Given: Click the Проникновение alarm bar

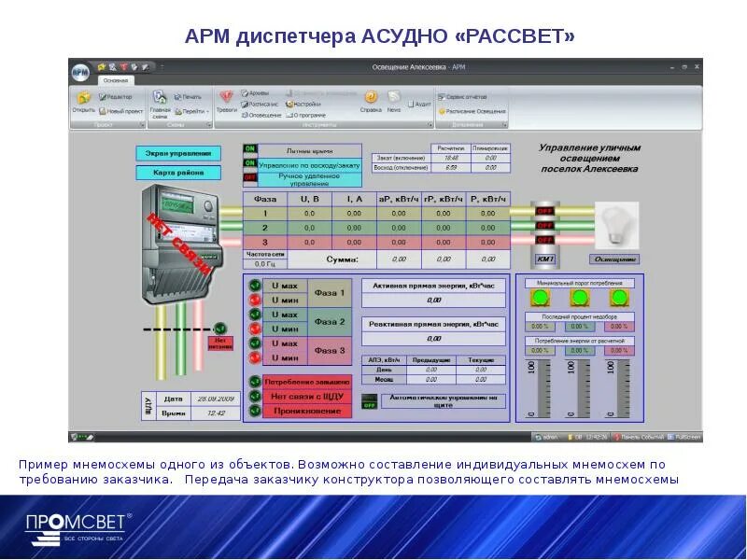Looking at the screenshot, I should 307,411.
